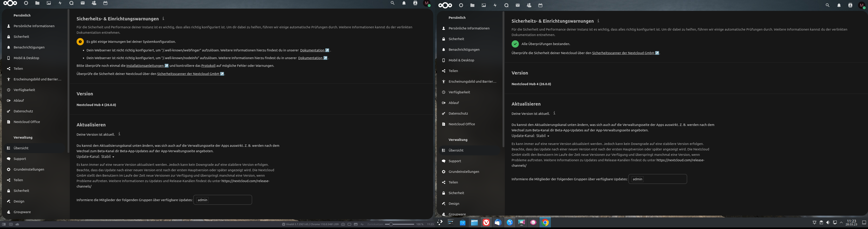Screen dimensions: 868x229
Task: Open KDE application launcher in taskbar
Action: click(440, 222)
